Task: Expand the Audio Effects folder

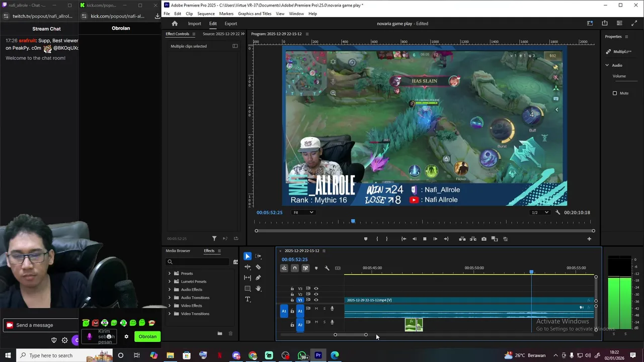Action: tap(170, 290)
